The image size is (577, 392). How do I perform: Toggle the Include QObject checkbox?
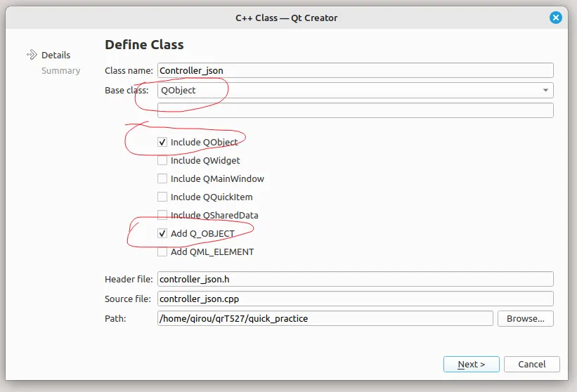162,142
